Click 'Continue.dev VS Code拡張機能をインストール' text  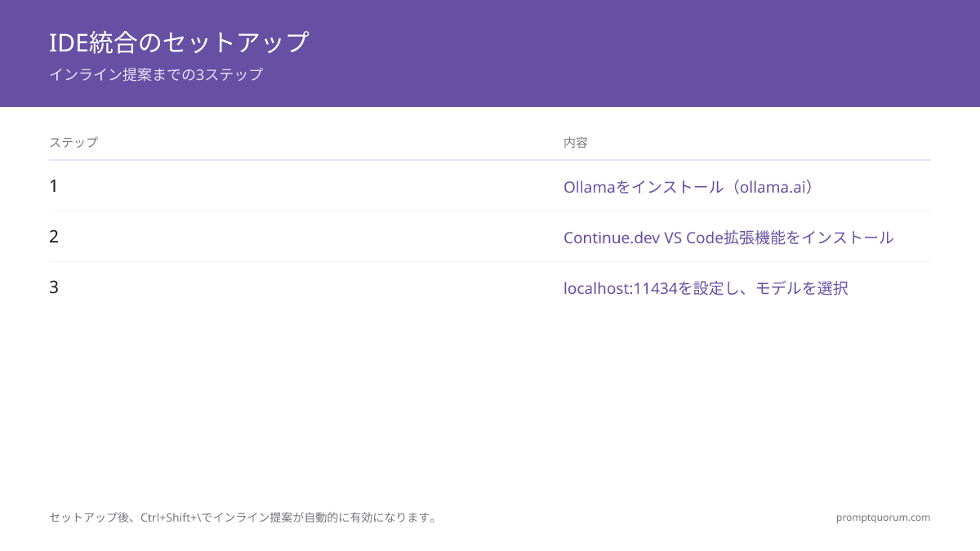[728, 238]
